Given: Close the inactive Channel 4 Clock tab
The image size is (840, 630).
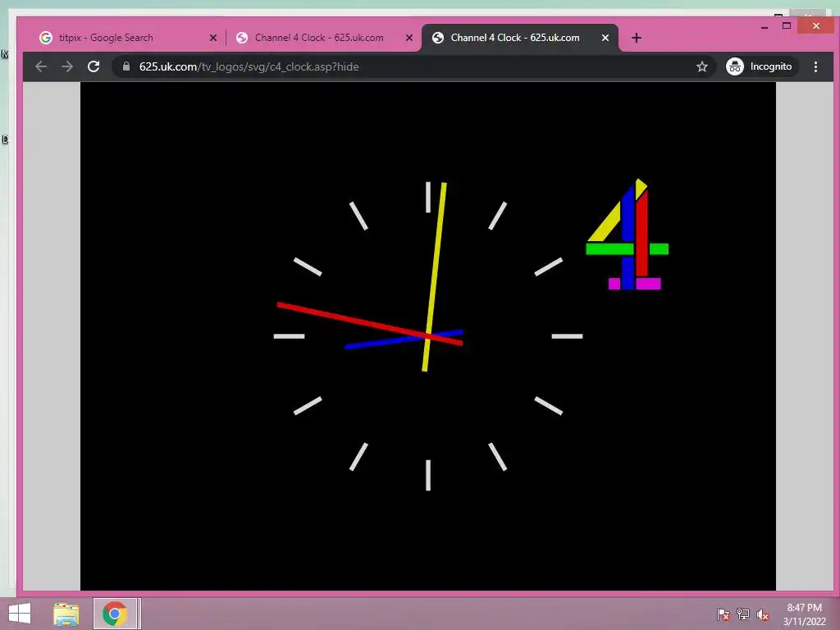Looking at the screenshot, I should 409,38.
